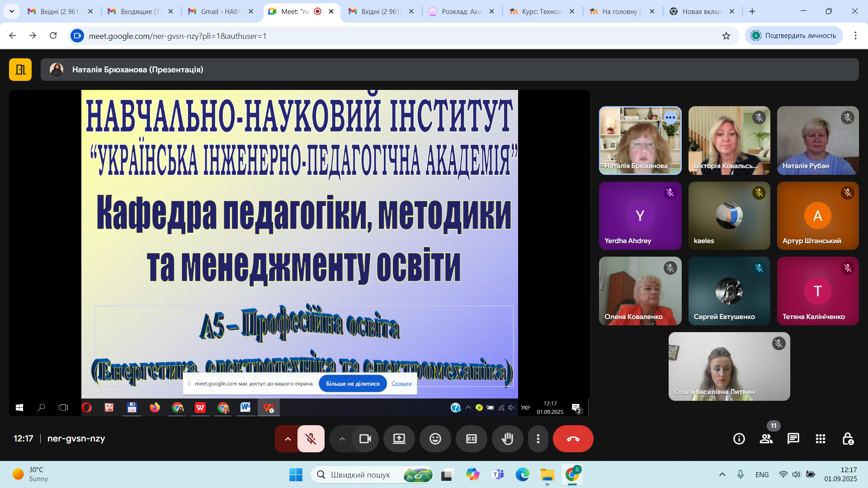
Task: Select the Олена Коваленко video tile
Action: 640,291
